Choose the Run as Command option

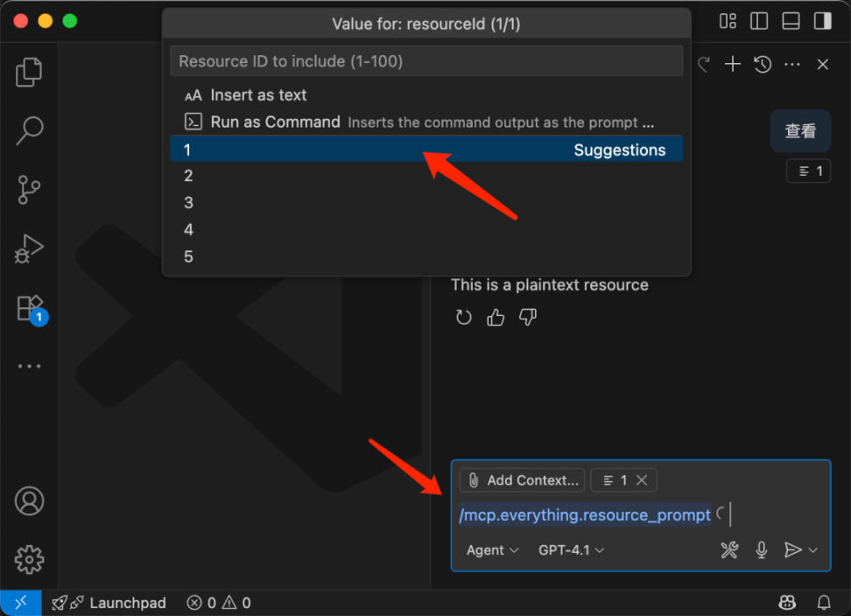coord(275,122)
